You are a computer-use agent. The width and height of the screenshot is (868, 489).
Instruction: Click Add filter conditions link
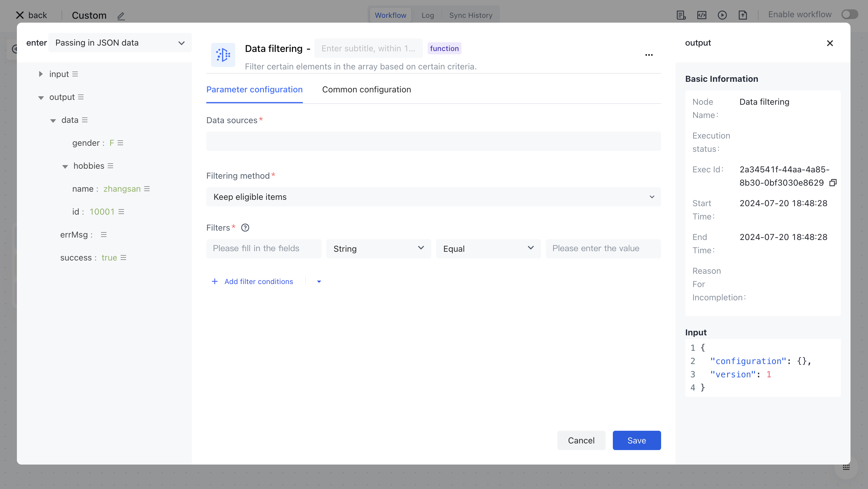(258, 282)
